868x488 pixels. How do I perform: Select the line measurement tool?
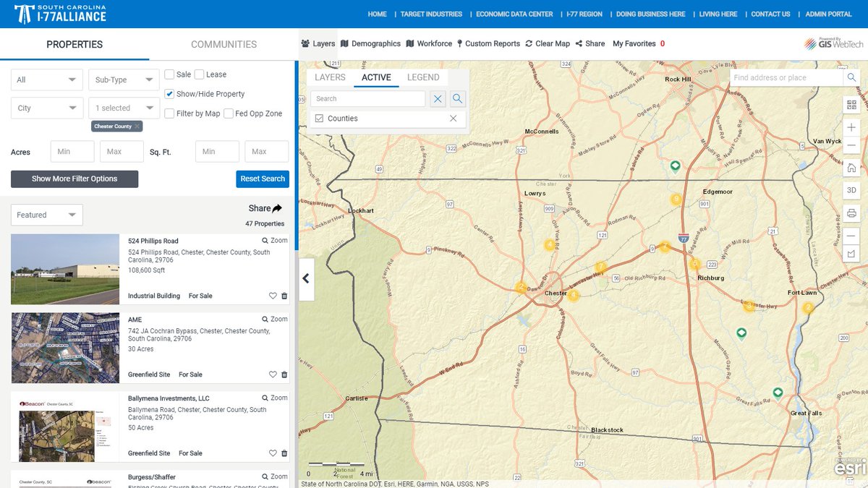click(851, 236)
